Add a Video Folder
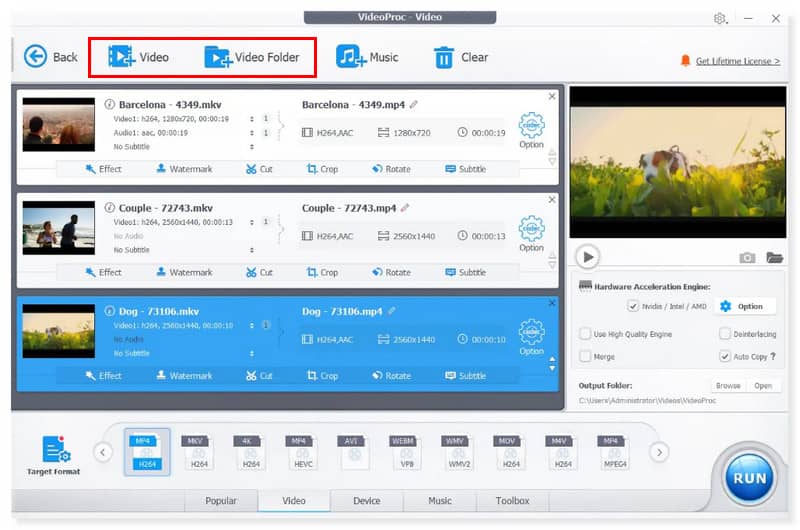 point(252,57)
